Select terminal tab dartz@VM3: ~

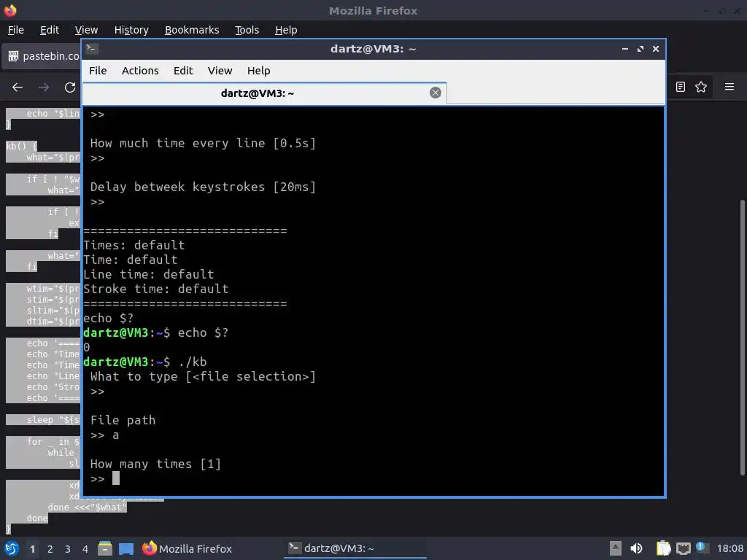(258, 93)
